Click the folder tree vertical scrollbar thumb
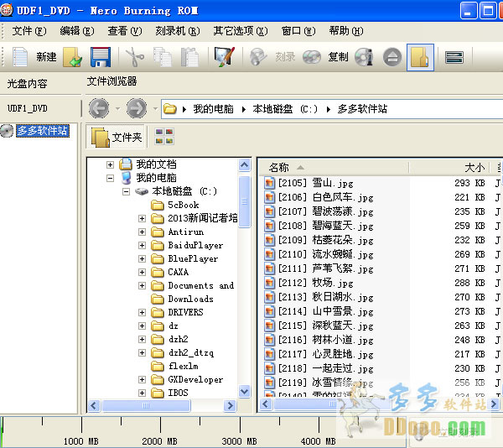 [x=245, y=201]
